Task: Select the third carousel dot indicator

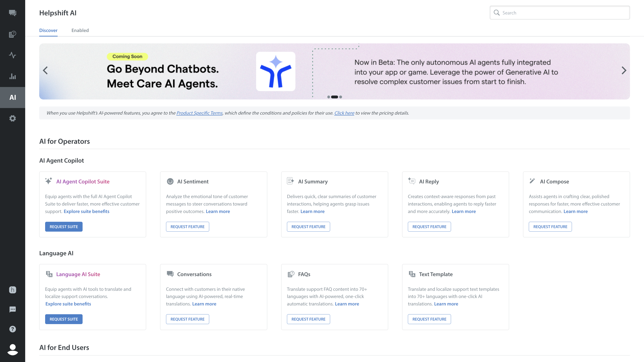Action: pyautogui.click(x=340, y=97)
